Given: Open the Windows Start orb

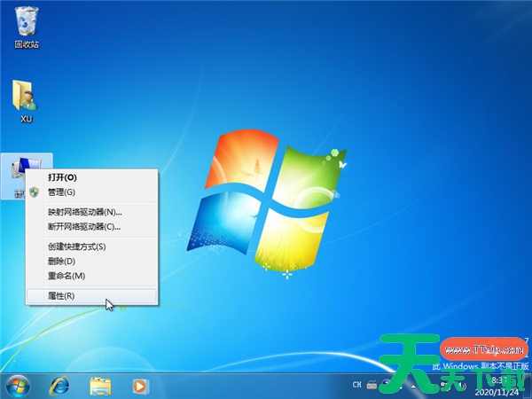Looking at the screenshot, I should click(18, 386).
